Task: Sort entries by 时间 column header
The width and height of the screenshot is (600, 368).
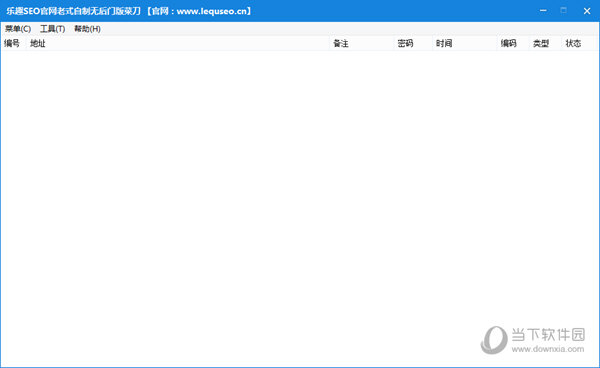Action: coord(465,43)
